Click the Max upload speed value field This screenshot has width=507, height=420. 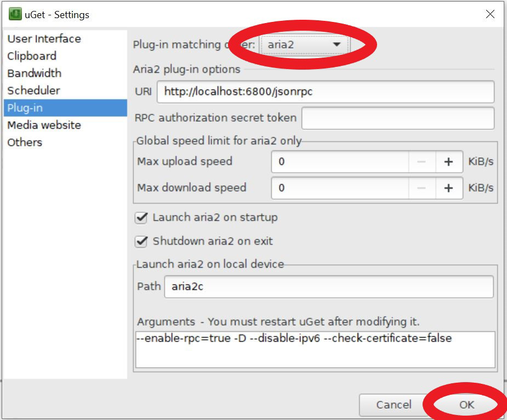(340, 161)
